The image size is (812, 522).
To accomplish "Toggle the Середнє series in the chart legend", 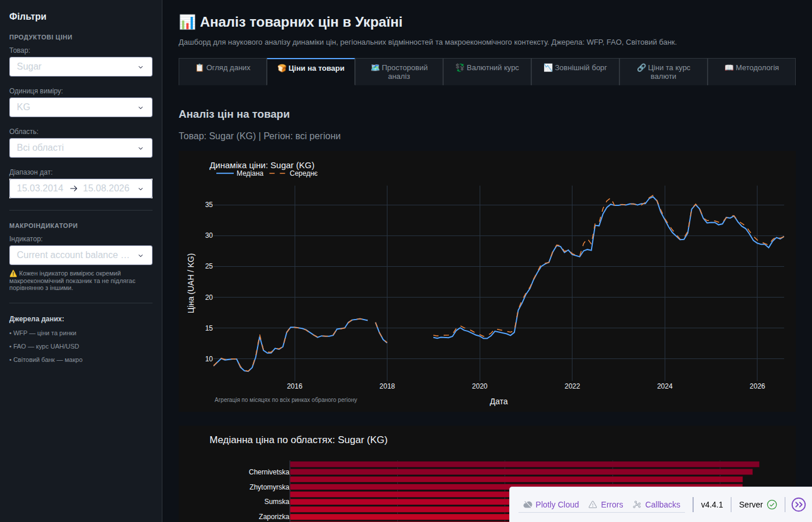I will [293, 173].
